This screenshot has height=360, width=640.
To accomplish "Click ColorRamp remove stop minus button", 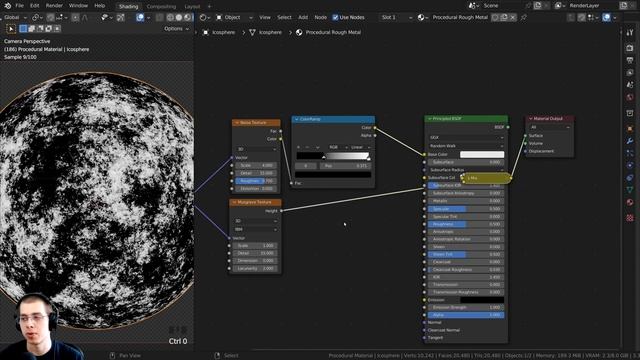I will pos(307,147).
